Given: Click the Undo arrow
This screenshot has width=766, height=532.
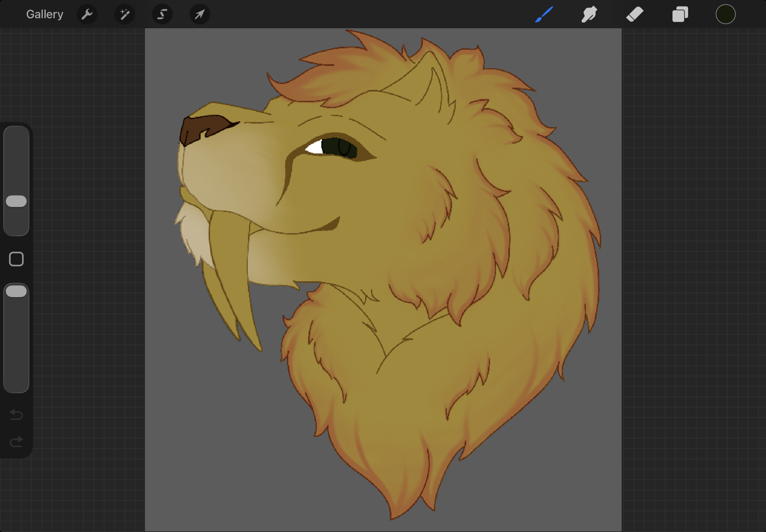Looking at the screenshot, I should pyautogui.click(x=16, y=414).
